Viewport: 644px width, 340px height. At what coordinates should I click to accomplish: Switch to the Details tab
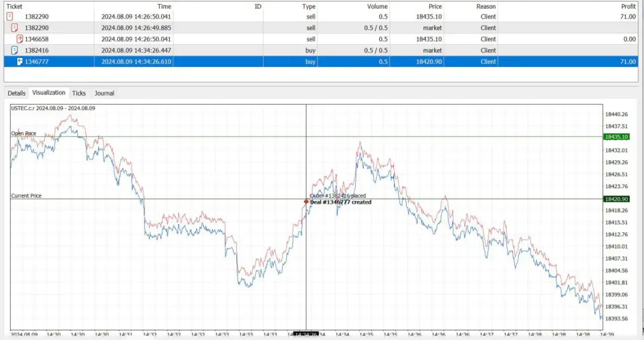(x=16, y=93)
